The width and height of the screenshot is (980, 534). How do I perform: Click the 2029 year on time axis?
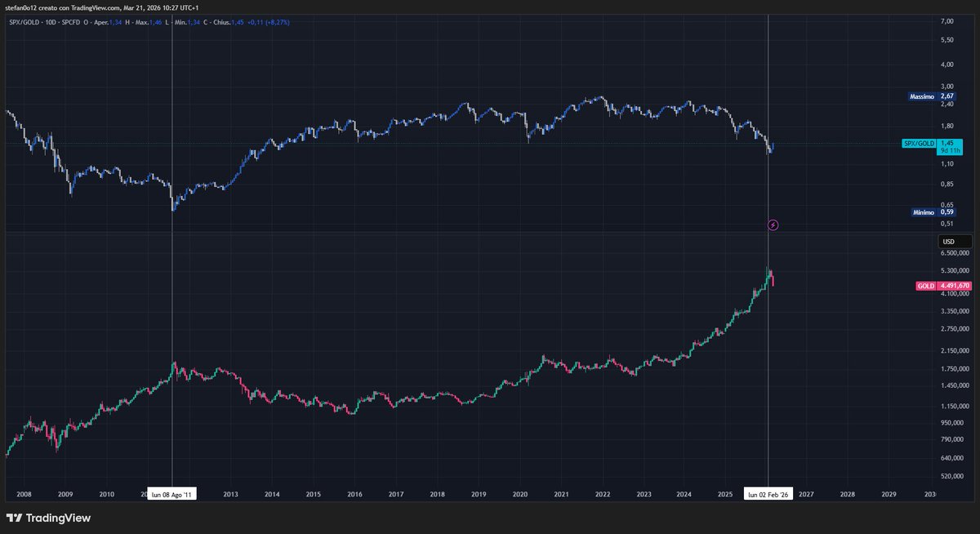[x=889, y=494]
